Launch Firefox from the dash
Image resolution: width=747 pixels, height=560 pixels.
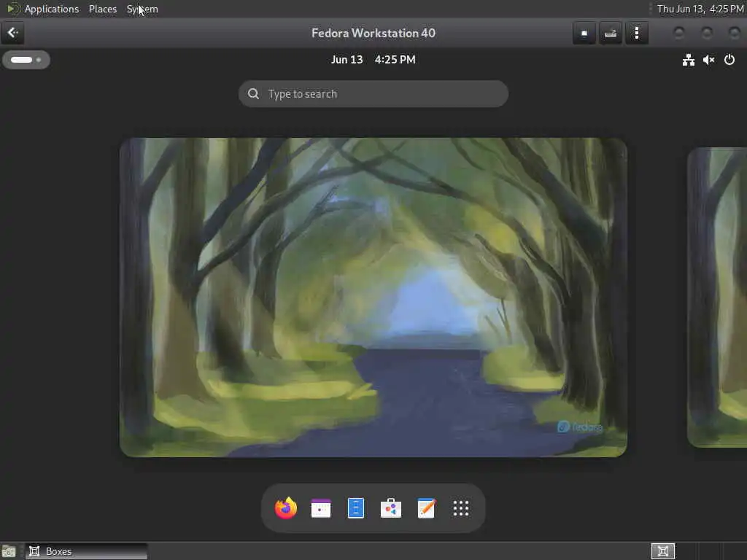point(286,508)
